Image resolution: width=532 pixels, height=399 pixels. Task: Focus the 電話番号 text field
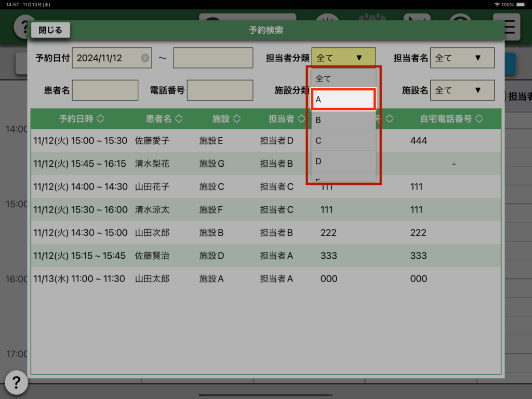[x=220, y=90]
